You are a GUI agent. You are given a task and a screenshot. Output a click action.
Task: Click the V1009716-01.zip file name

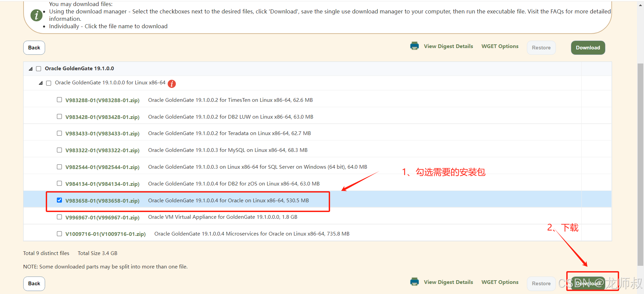tap(105, 234)
